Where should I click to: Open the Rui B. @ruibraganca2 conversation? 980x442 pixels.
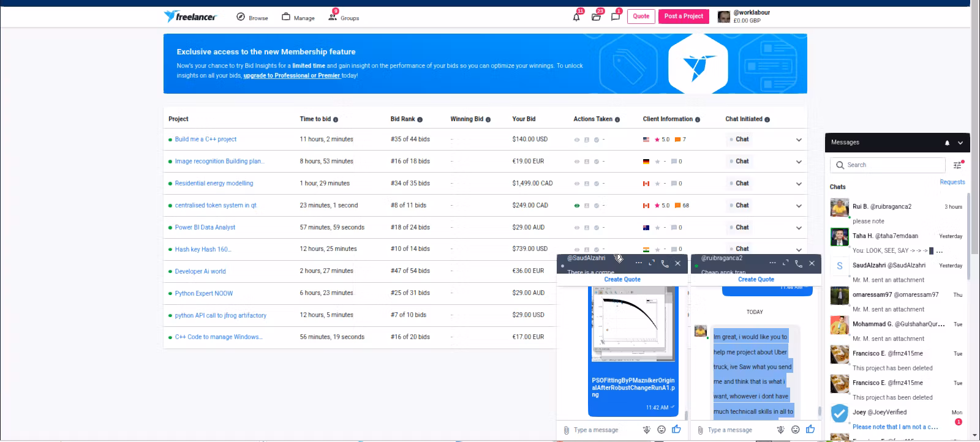pyautogui.click(x=897, y=213)
